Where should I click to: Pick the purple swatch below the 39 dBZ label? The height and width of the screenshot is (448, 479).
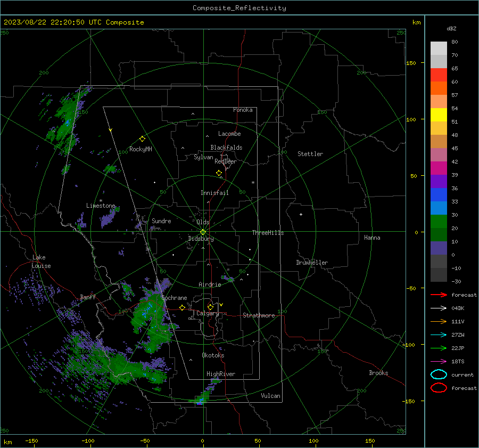click(439, 182)
